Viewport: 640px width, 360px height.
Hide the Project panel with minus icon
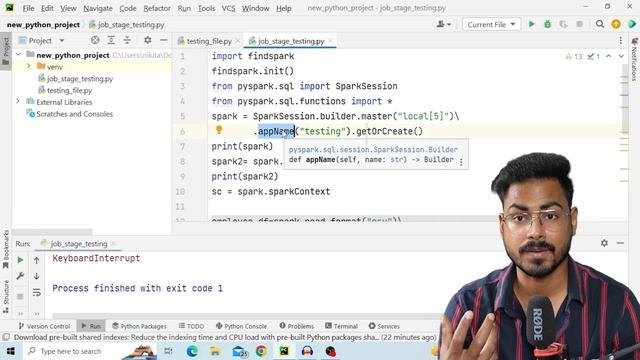[164, 40]
